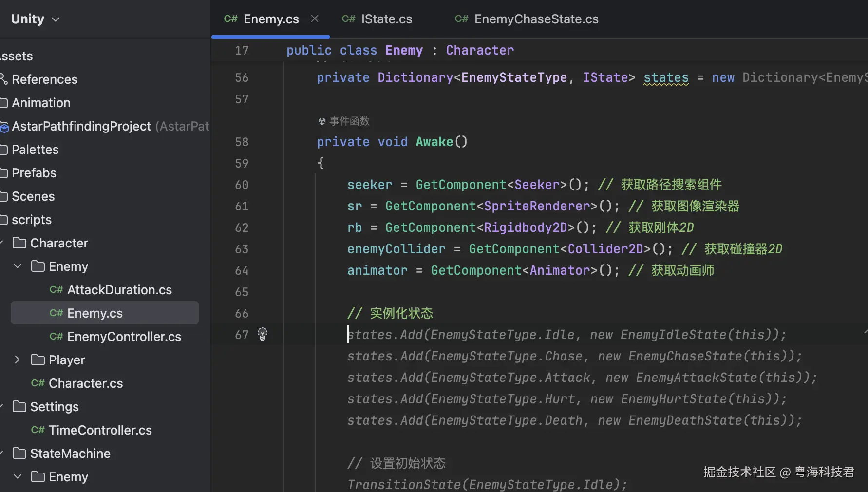
Task: Close the Enemy.cs editor tab
Action: pyautogui.click(x=315, y=19)
